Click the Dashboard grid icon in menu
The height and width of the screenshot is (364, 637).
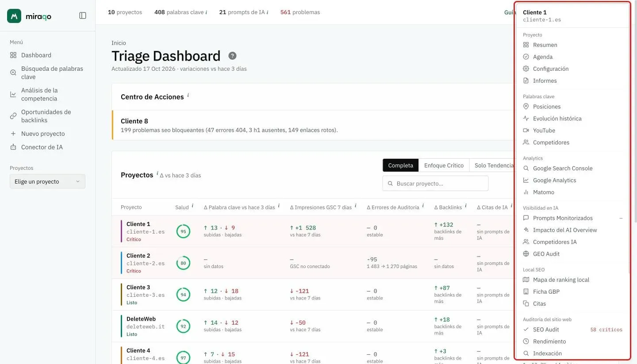[13, 55]
